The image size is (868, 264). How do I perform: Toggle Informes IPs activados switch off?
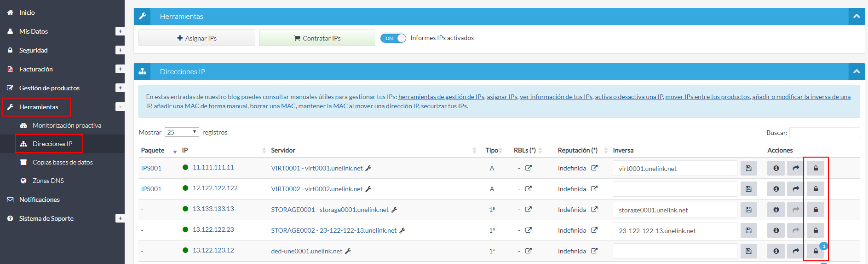(x=393, y=38)
